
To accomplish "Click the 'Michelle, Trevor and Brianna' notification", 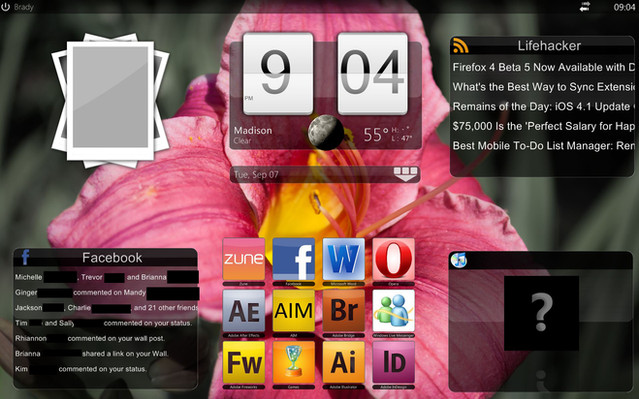I will [x=106, y=277].
